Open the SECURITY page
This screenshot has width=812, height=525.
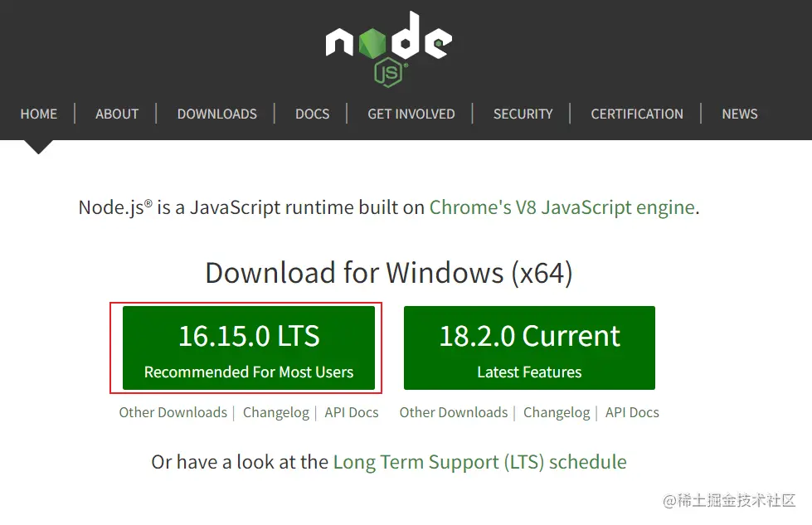coord(523,114)
